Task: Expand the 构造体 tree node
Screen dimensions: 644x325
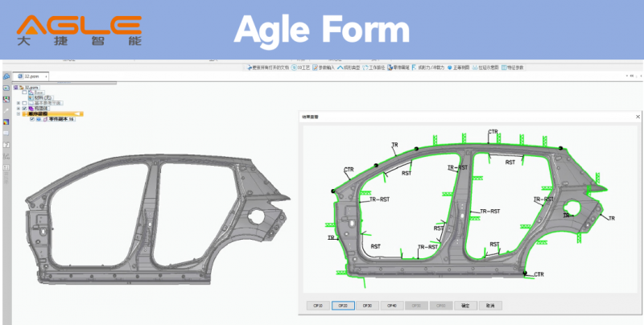Action: coord(19,109)
